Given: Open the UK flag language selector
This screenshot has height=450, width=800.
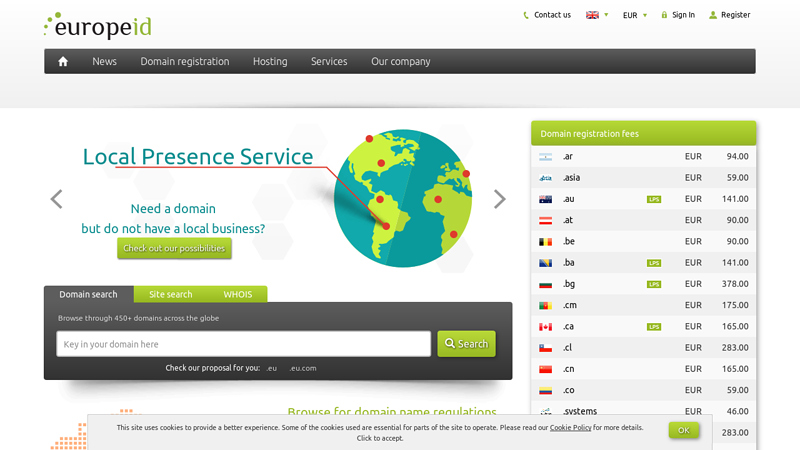Looking at the screenshot, I should tap(597, 15).
